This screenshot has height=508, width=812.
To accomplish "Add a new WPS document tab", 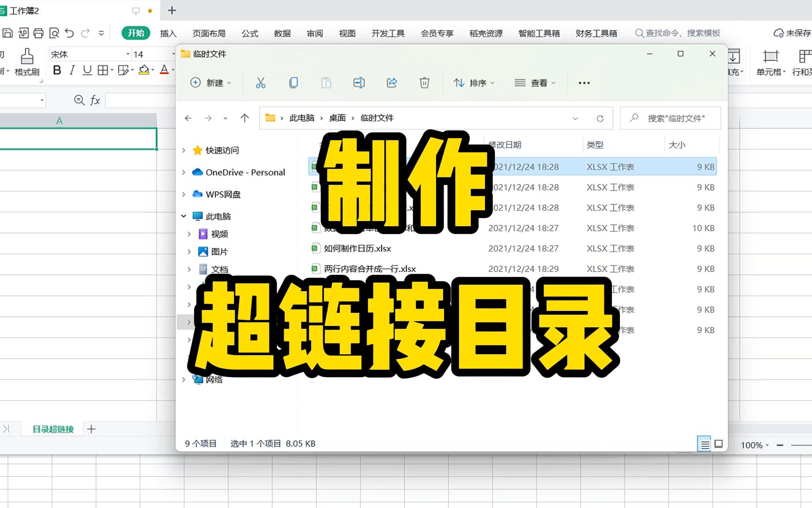I will coord(172,10).
